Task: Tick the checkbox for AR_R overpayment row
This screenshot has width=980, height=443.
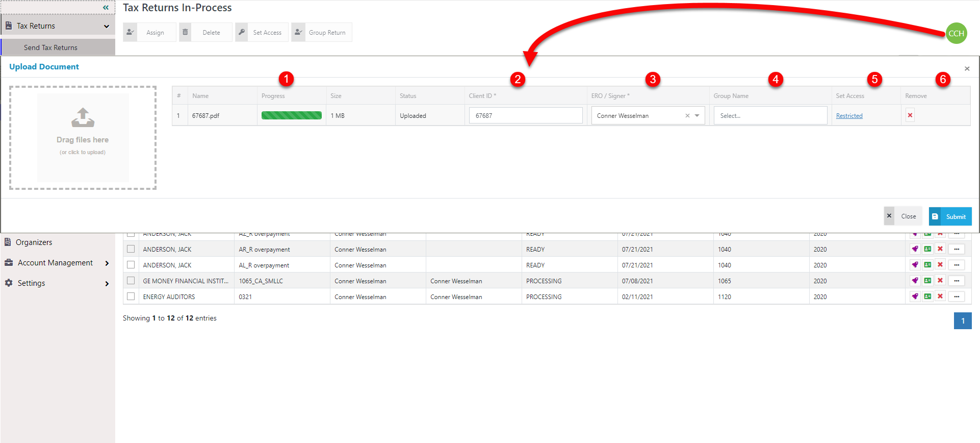Action: pos(131,249)
